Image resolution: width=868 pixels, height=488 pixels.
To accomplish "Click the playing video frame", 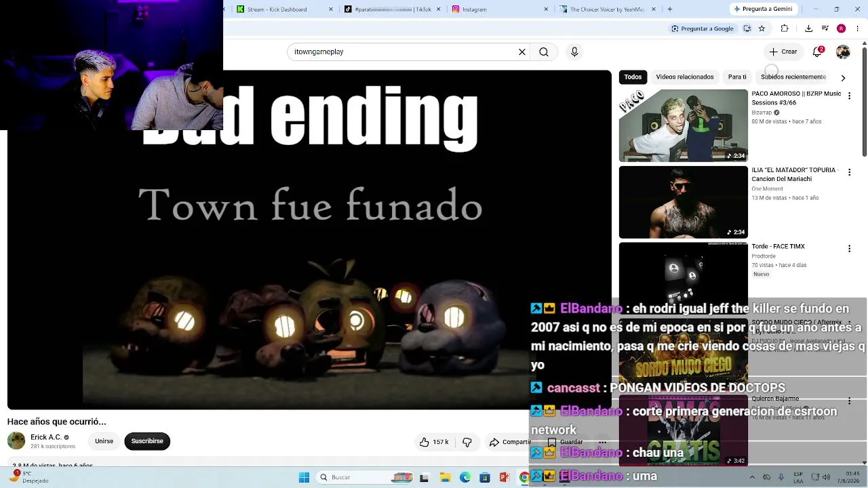I will (309, 240).
